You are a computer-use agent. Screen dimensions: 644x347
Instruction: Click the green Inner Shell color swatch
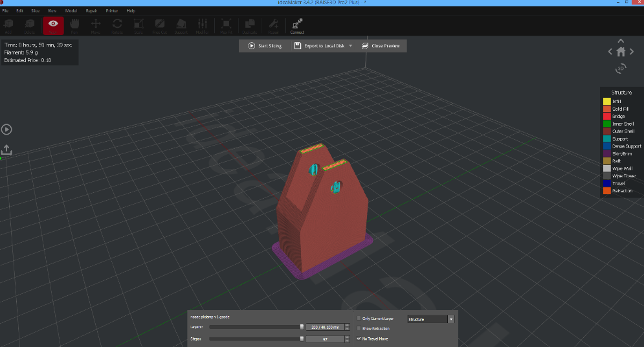click(x=606, y=124)
